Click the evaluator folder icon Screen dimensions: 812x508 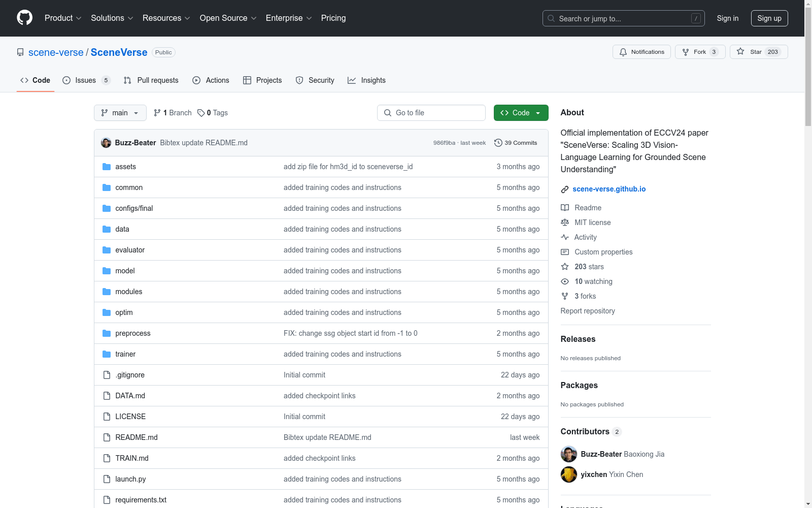107,250
